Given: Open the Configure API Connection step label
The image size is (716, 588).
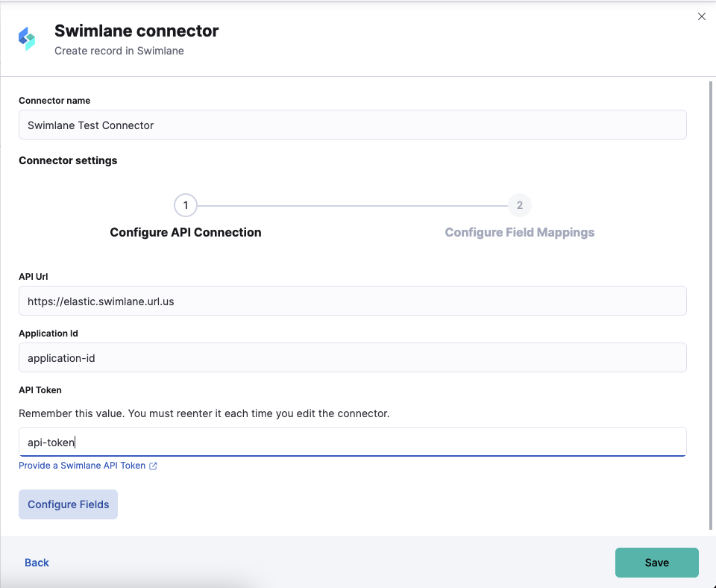Looking at the screenshot, I should click(186, 232).
